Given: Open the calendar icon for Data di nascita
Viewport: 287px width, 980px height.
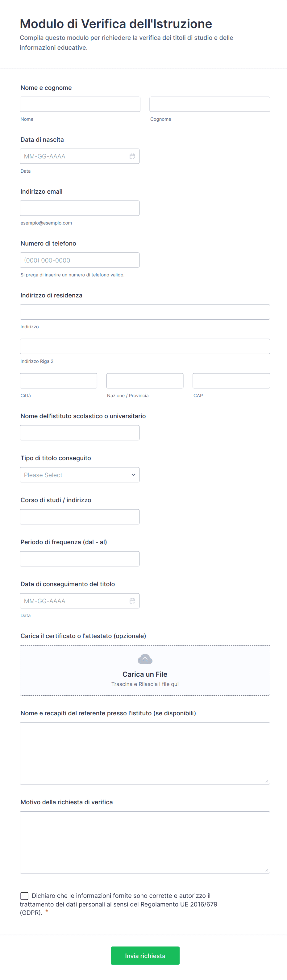Looking at the screenshot, I should coord(132,156).
